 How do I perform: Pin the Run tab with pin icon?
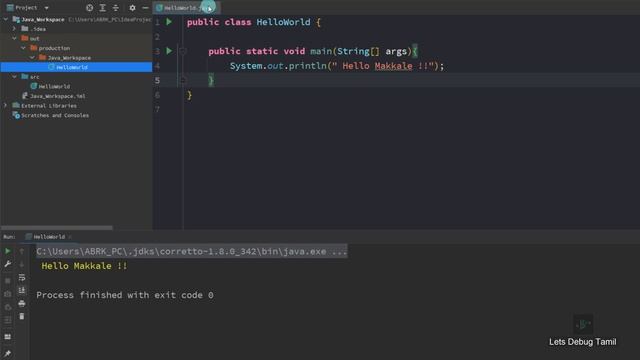(x=7, y=353)
